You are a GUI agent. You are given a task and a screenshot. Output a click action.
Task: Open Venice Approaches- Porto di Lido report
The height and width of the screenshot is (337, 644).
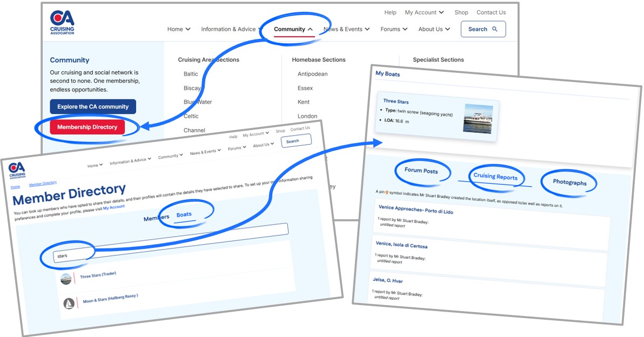click(415, 210)
